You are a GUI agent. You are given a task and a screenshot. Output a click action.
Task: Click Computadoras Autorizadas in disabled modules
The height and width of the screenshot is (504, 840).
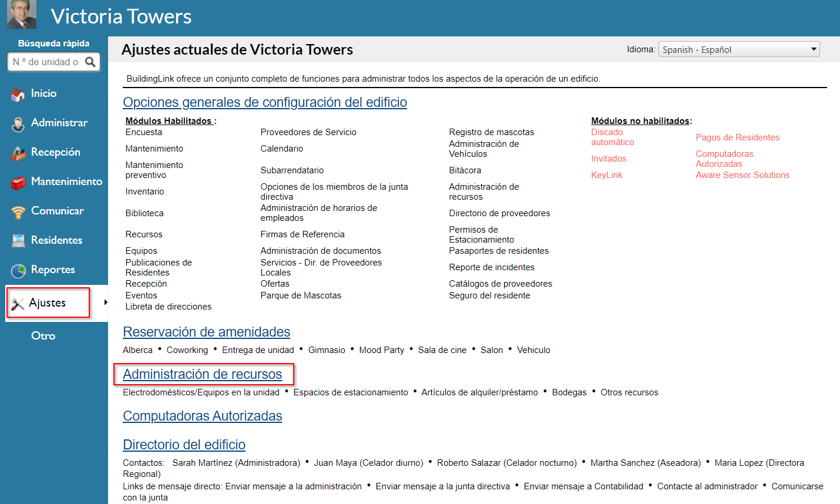coord(724,159)
